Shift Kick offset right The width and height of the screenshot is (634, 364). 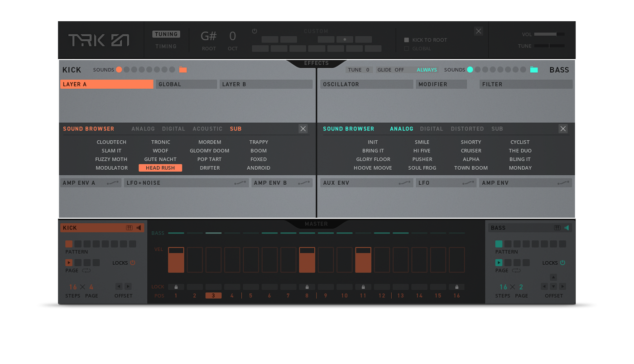click(x=128, y=287)
